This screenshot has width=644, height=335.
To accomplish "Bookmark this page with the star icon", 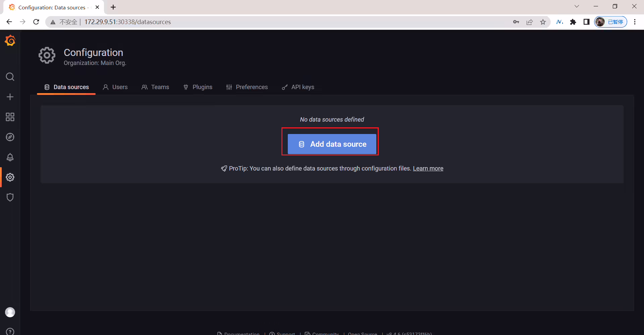I will pyautogui.click(x=543, y=22).
